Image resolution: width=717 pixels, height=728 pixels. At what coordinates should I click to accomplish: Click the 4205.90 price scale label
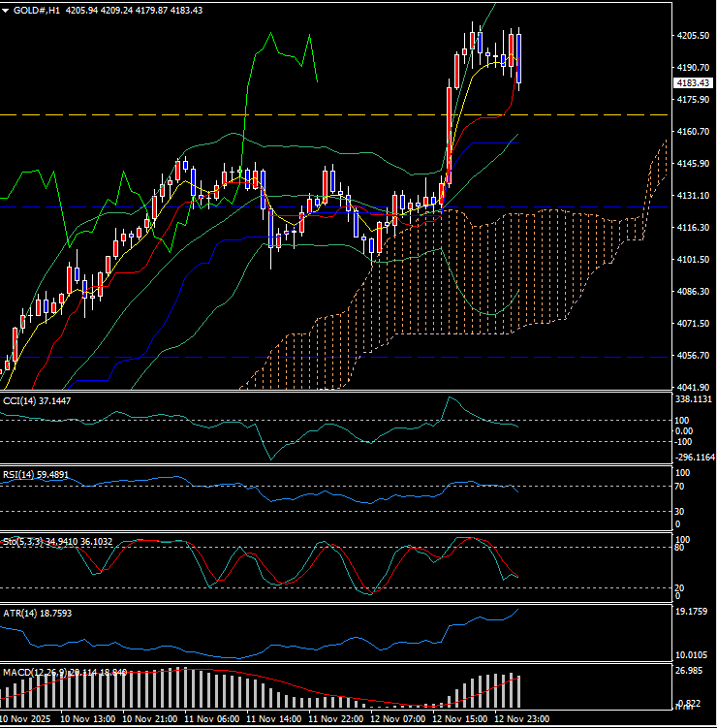[x=692, y=36]
